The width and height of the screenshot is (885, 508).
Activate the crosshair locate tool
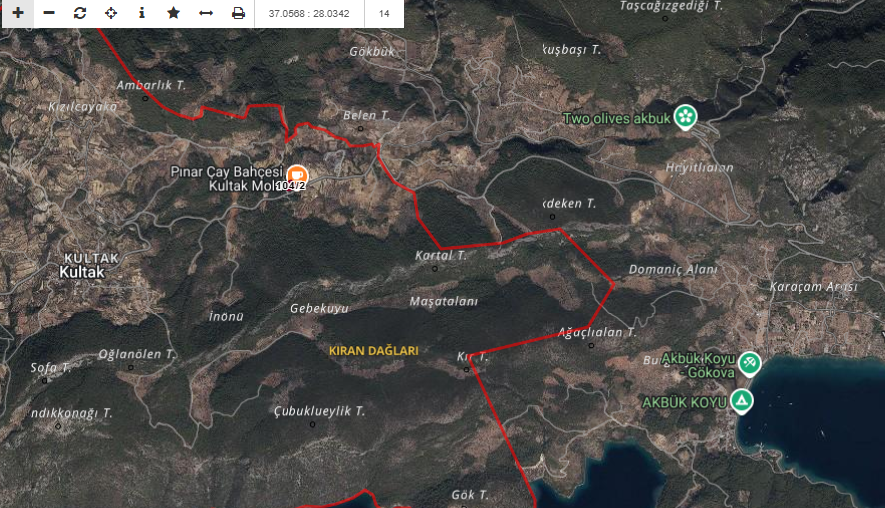point(111,13)
